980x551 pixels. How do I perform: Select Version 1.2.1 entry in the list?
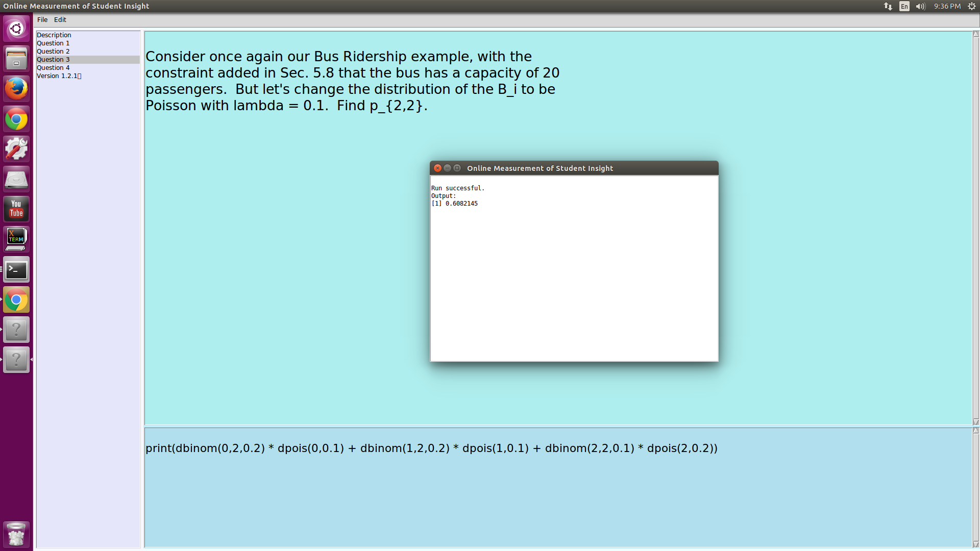coord(88,76)
